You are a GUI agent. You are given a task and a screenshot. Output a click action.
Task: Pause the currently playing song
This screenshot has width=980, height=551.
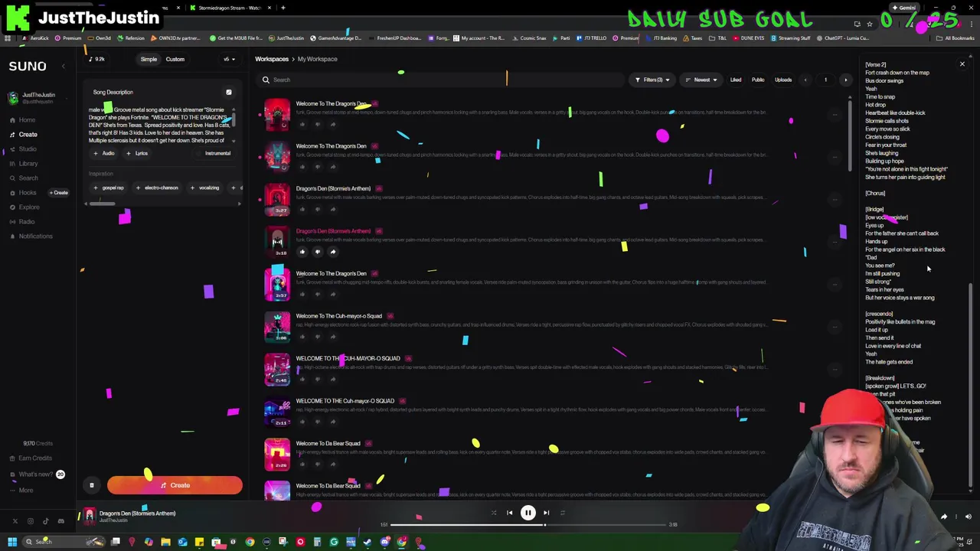pyautogui.click(x=528, y=513)
